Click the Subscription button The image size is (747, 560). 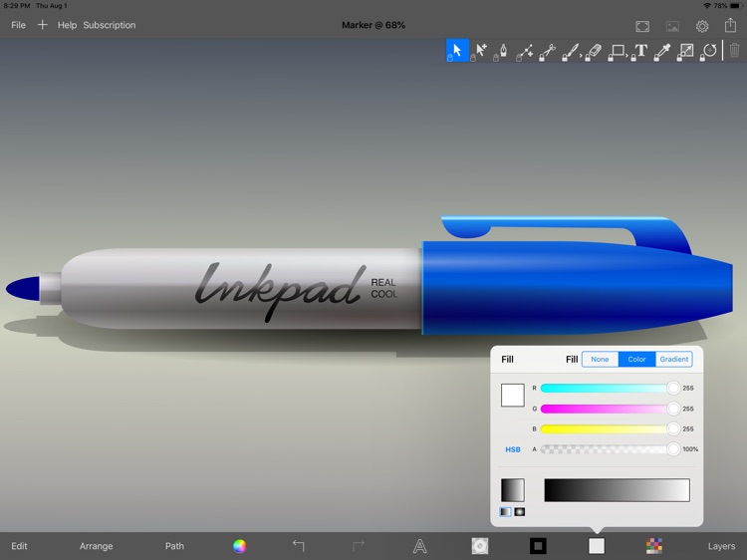point(110,25)
